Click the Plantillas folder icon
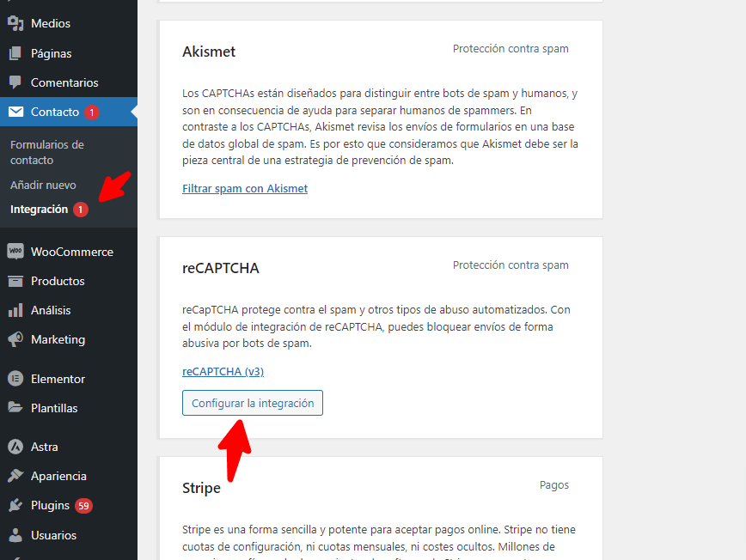746x560 pixels. [15, 408]
